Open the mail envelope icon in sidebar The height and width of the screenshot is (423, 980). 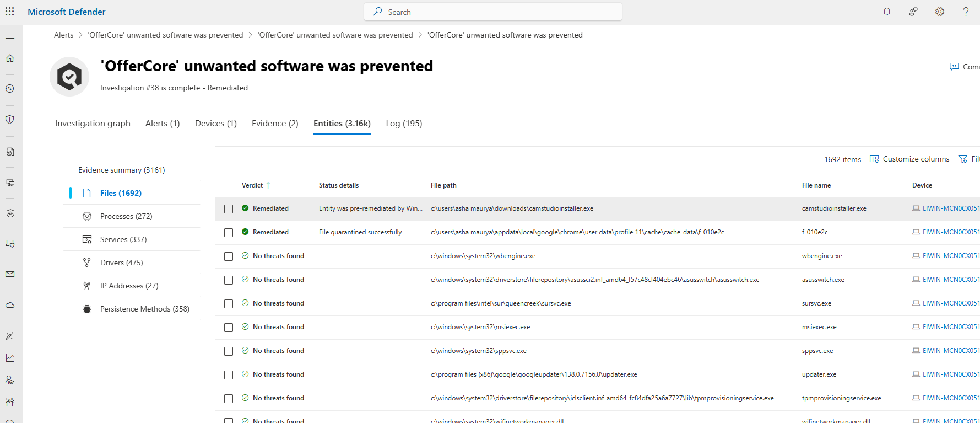point(10,274)
